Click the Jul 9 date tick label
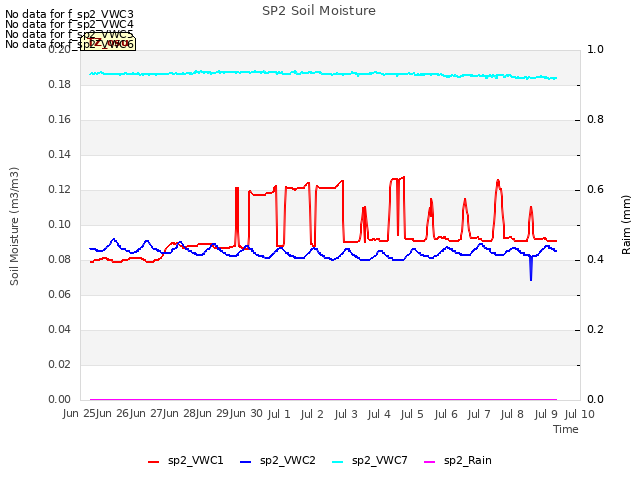This screenshot has width=640, height=480. [x=546, y=414]
